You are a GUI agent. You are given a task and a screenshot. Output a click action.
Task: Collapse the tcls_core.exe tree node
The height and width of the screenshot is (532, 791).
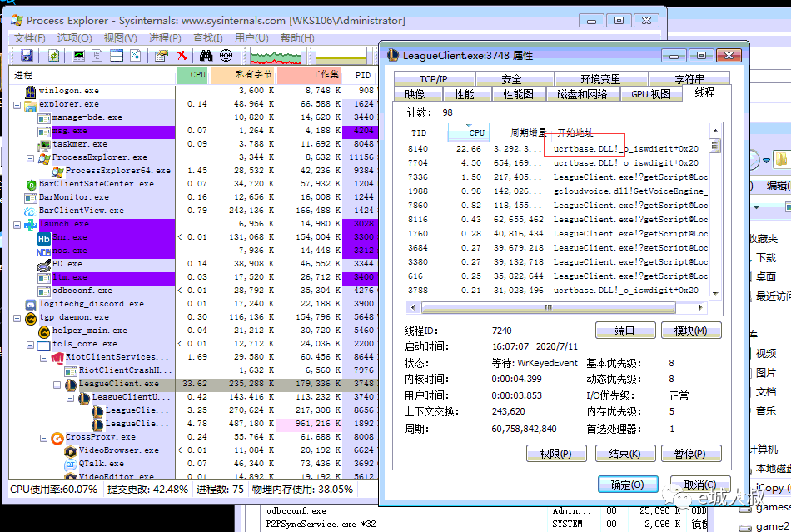click(30, 345)
